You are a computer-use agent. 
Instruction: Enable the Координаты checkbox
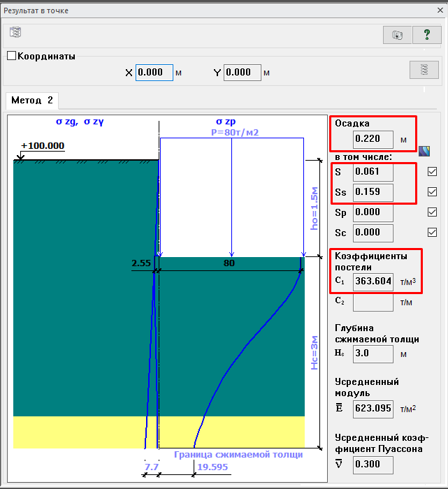pos(11,57)
